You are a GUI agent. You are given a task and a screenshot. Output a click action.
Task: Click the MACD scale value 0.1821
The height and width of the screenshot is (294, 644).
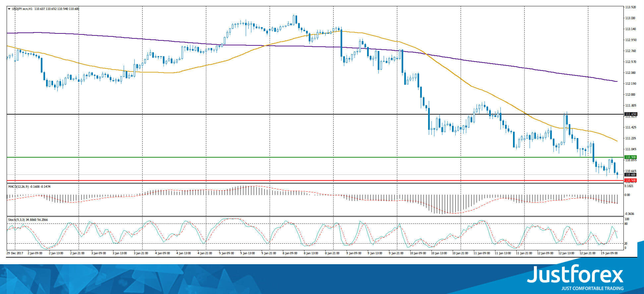pyautogui.click(x=629, y=186)
